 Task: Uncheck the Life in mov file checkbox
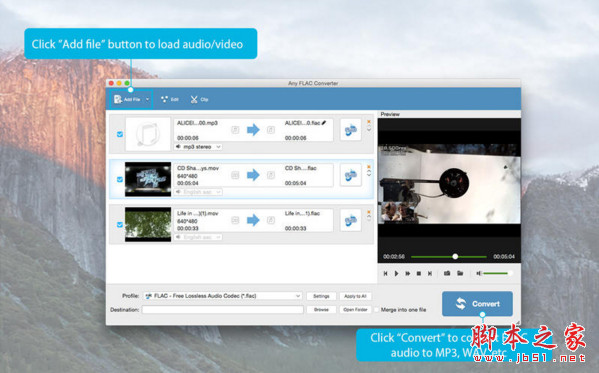tap(120, 224)
